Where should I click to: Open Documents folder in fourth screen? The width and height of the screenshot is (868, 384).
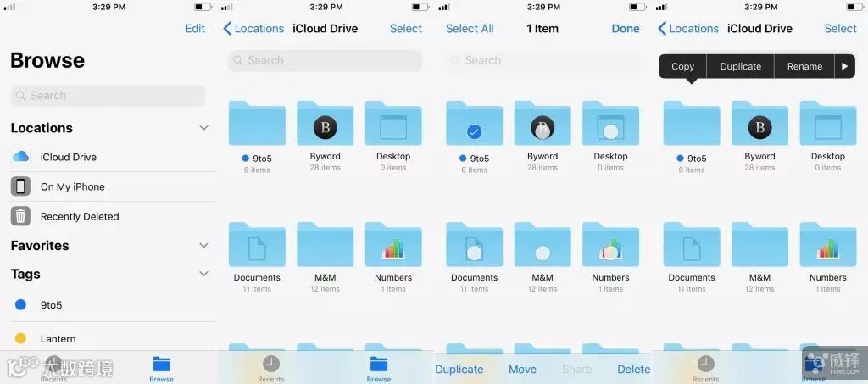692,245
